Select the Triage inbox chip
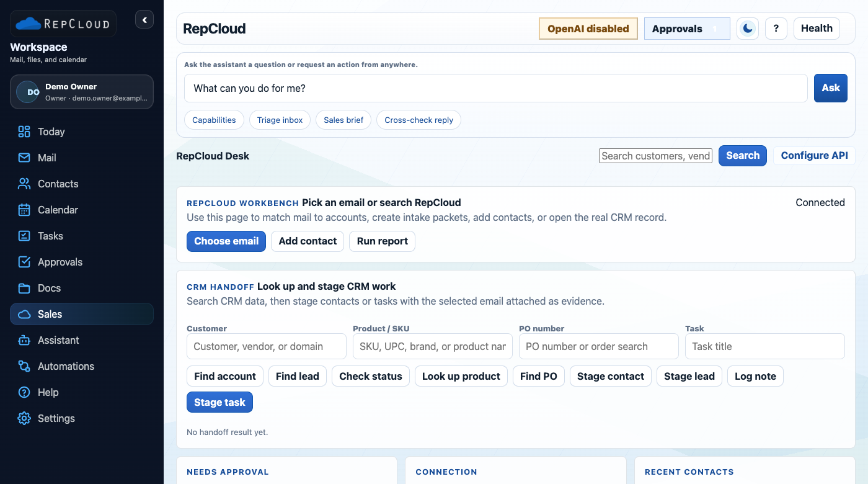Screen dimensions: 868x484 tap(280, 120)
